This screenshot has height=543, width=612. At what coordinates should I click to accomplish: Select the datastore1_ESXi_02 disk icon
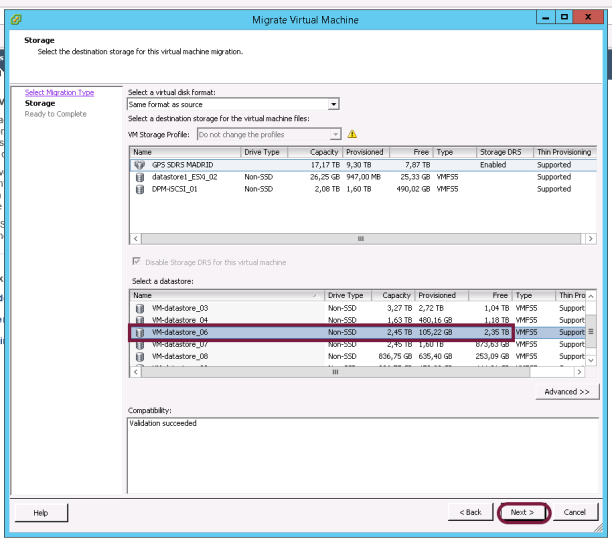(140, 177)
